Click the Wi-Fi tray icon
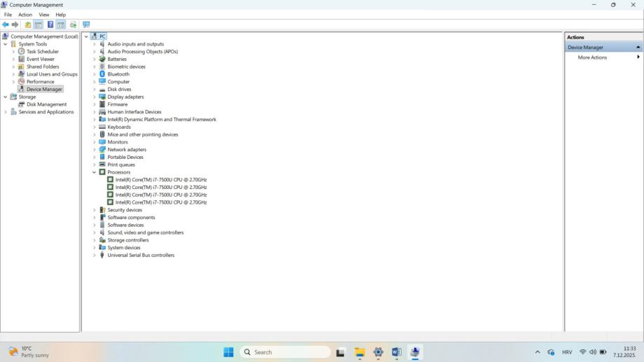Viewport: 644px width, 362px height. [x=582, y=352]
